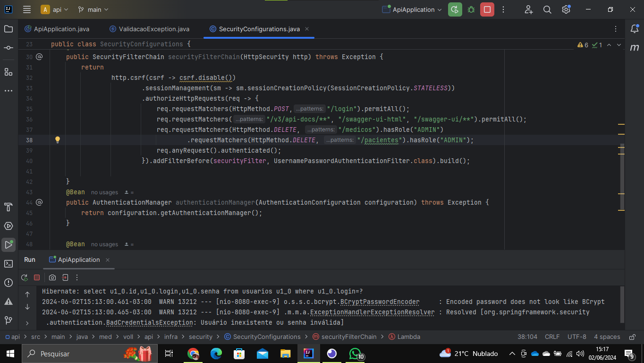Open BCryptPasswordEncoder link in console
Image resolution: width=644 pixels, height=363 pixels.
pos(380,302)
